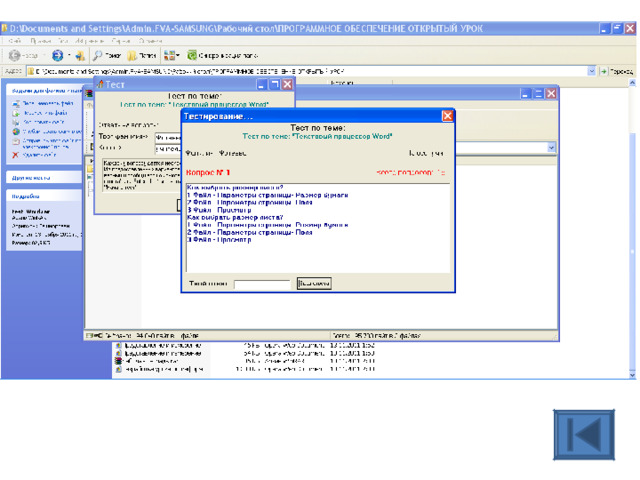
Task: Click the Views icon in Explorer toolbar
Action: click(169, 55)
